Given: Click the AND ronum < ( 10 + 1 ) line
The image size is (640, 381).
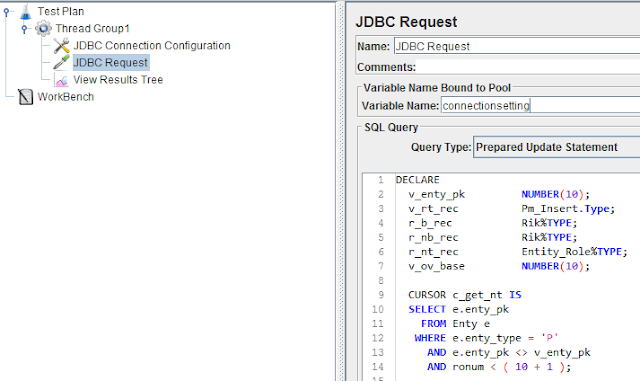Looking at the screenshot, I should [x=499, y=367].
